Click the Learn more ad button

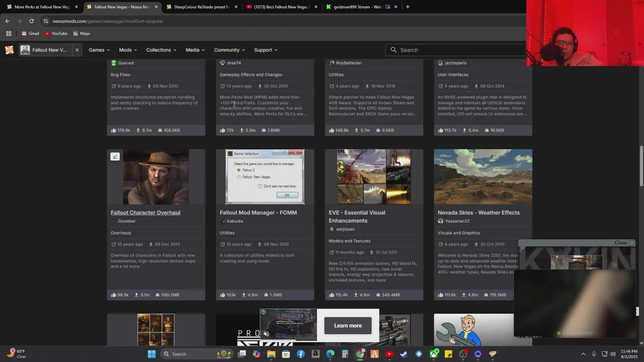348,326
